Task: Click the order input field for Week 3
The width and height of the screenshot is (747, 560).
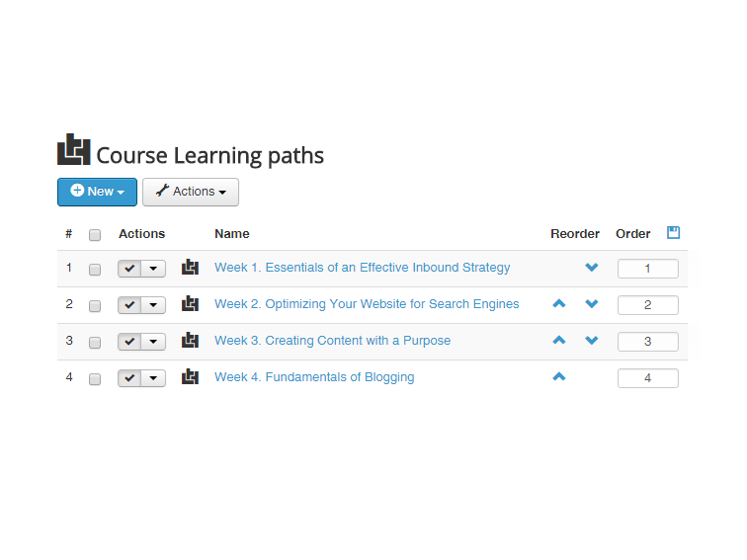Action: 648,342
